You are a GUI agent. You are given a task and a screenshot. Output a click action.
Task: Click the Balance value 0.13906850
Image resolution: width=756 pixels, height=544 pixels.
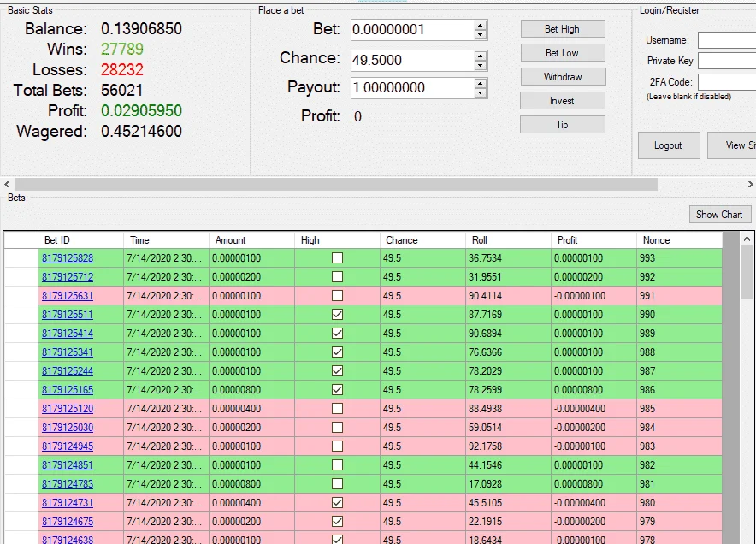click(x=141, y=29)
